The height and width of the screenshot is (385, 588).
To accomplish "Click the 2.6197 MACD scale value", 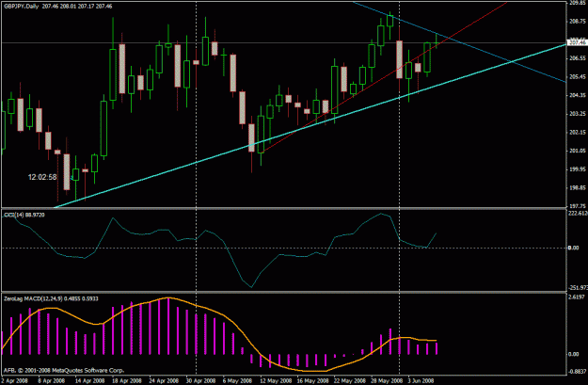I will [x=578, y=297].
